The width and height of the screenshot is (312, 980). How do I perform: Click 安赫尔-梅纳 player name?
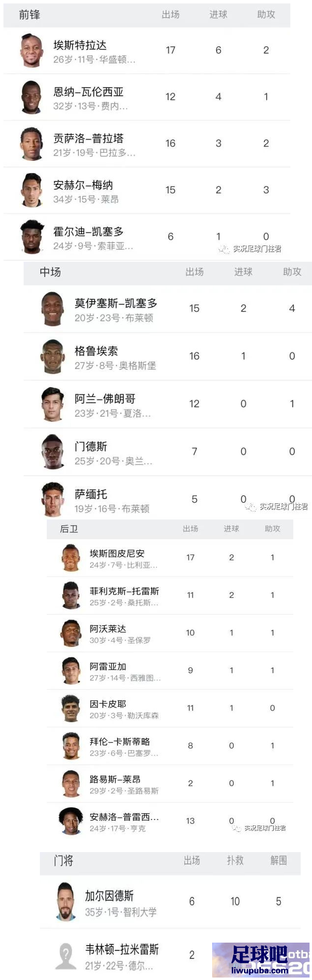tap(83, 185)
